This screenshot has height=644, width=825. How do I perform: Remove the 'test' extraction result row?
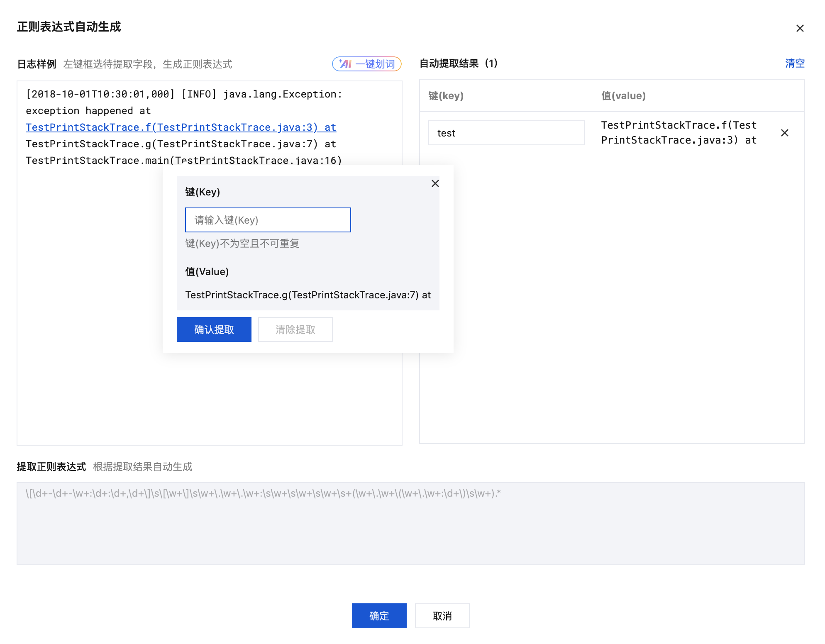(x=784, y=133)
